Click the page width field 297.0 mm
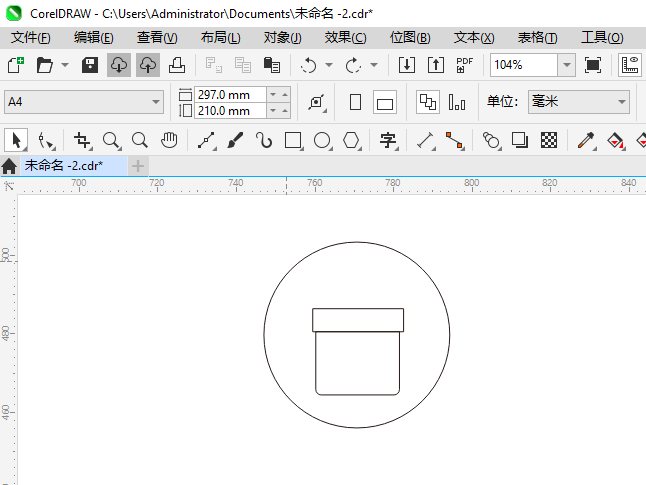 (230, 95)
